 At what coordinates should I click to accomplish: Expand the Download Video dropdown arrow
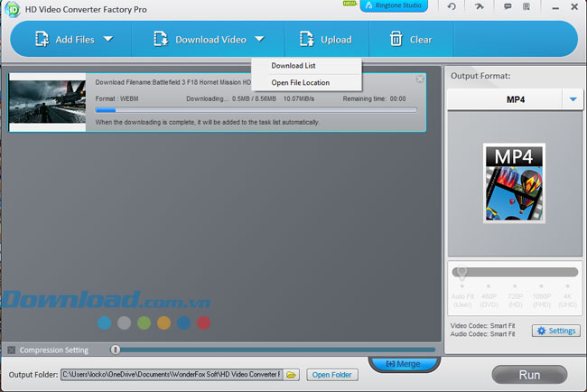(x=259, y=39)
